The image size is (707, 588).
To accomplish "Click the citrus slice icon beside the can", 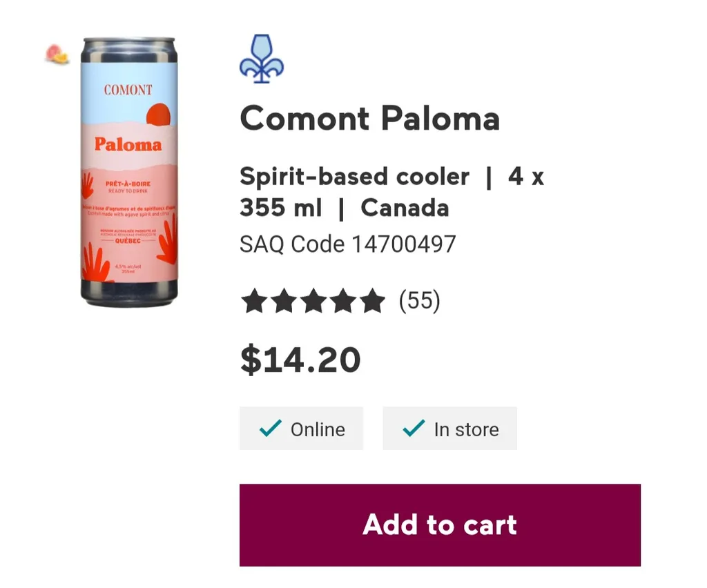I will click(x=55, y=52).
